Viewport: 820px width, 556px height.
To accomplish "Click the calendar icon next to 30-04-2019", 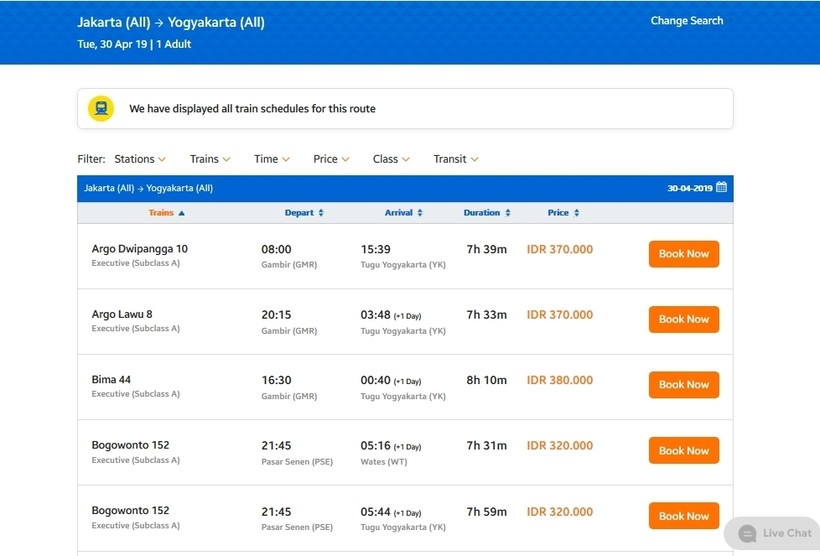I will pos(722,188).
